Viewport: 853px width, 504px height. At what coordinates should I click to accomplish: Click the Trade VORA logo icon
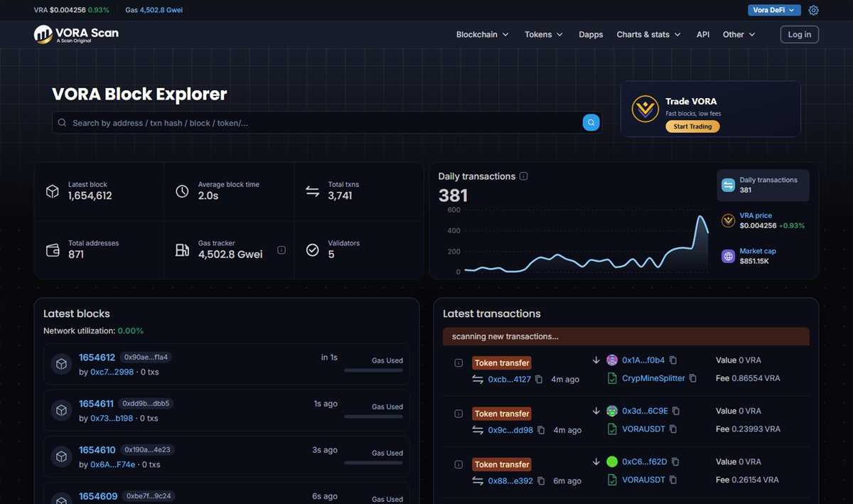click(x=645, y=109)
